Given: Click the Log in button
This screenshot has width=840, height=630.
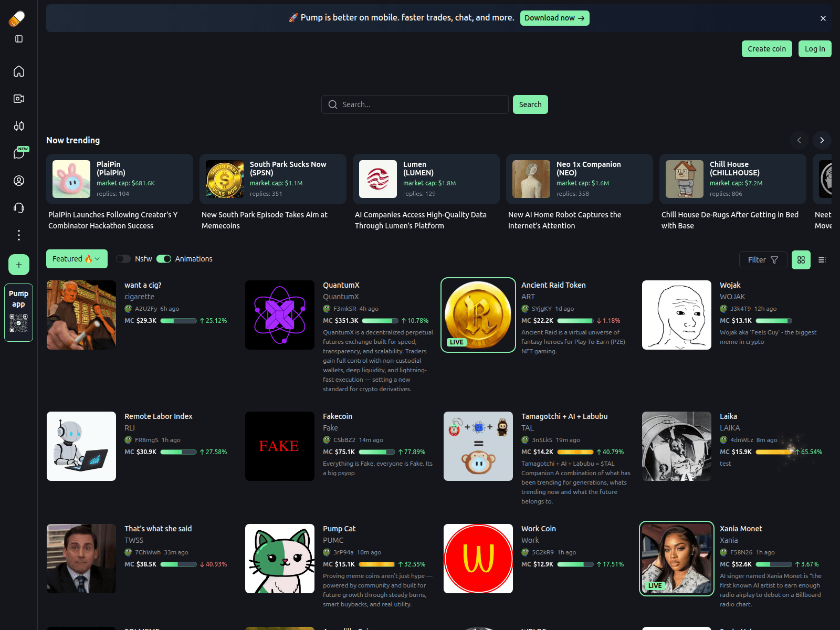Looking at the screenshot, I should [815, 49].
